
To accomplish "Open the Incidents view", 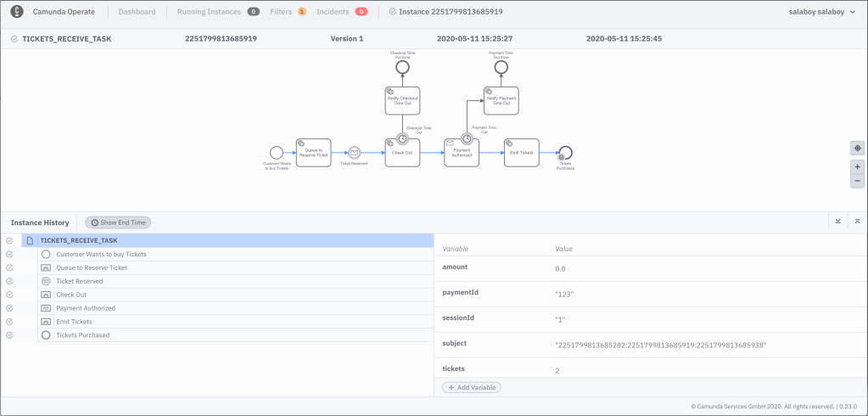I will [x=342, y=11].
